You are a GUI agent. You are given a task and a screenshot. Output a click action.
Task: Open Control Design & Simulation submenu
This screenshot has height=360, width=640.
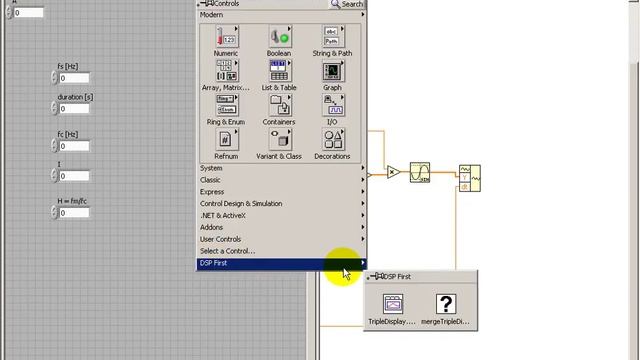pos(281,204)
